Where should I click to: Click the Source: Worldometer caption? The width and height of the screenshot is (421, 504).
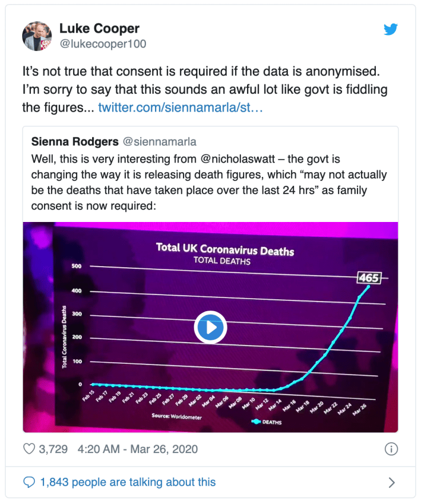(x=177, y=416)
